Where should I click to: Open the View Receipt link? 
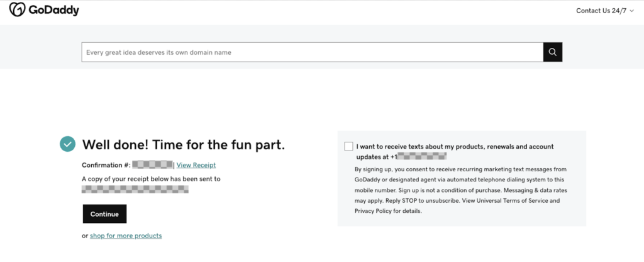(x=196, y=165)
